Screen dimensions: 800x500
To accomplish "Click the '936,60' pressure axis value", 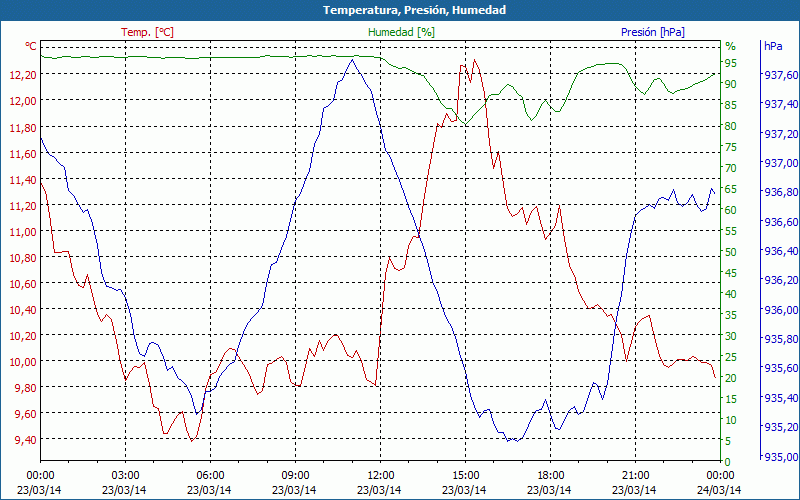I will pyautogui.click(x=781, y=222).
